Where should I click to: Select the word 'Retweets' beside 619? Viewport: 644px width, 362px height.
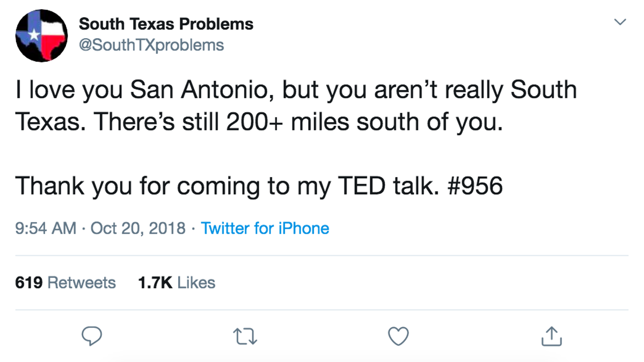pyautogui.click(x=82, y=283)
